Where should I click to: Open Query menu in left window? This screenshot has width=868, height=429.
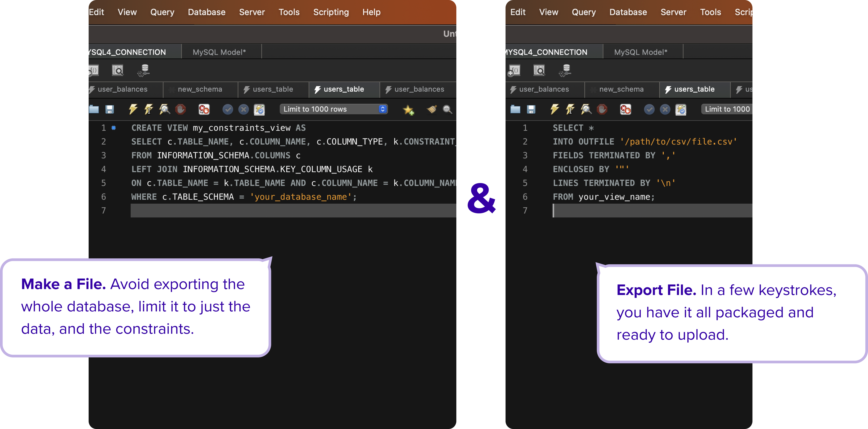click(162, 12)
